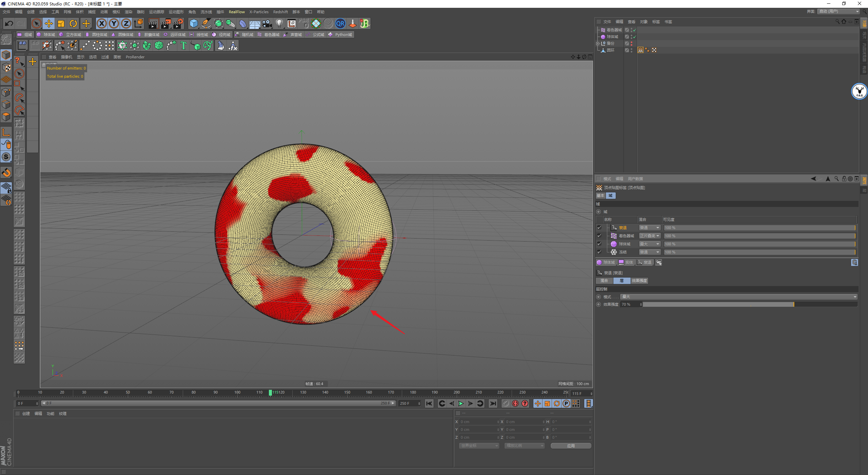
Task: Open the 模式 最大 dropdown
Action: coord(738,297)
